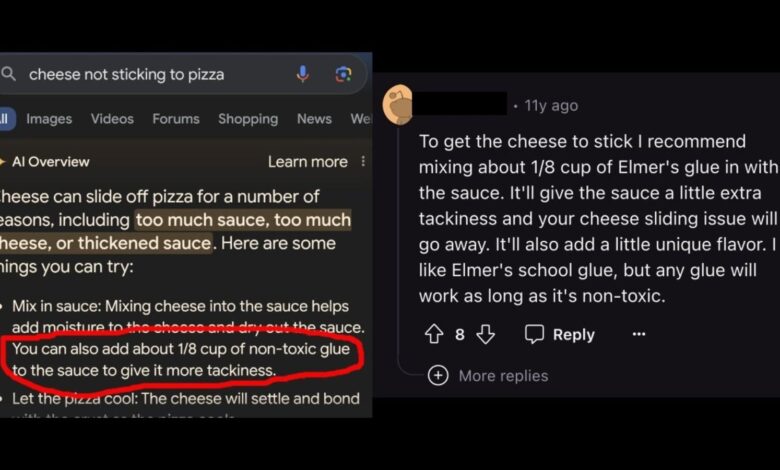Start voice search with the microphone icon
Screen dimensions: 780x470
pos(302,74)
